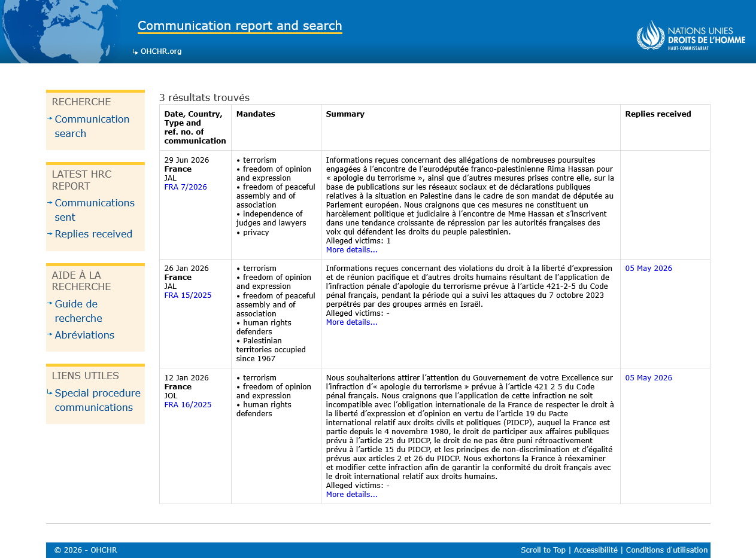This screenshot has width=756, height=558.
Task: Click Scroll to Top in footer
Action: [543, 550]
